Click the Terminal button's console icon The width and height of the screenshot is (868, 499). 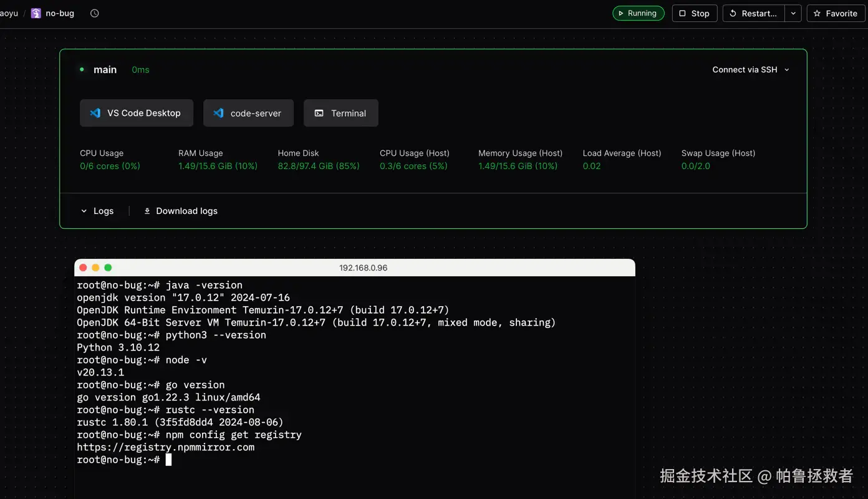tap(319, 113)
